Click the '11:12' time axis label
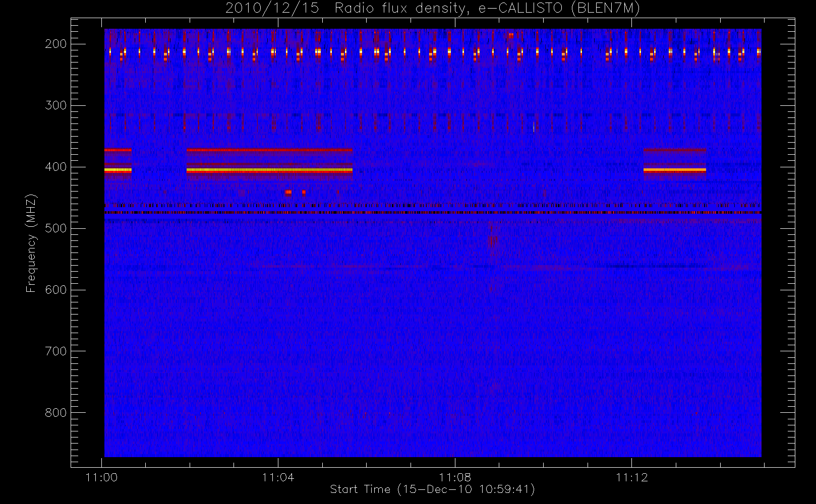Image resolution: width=816 pixels, height=504 pixels. [631, 477]
